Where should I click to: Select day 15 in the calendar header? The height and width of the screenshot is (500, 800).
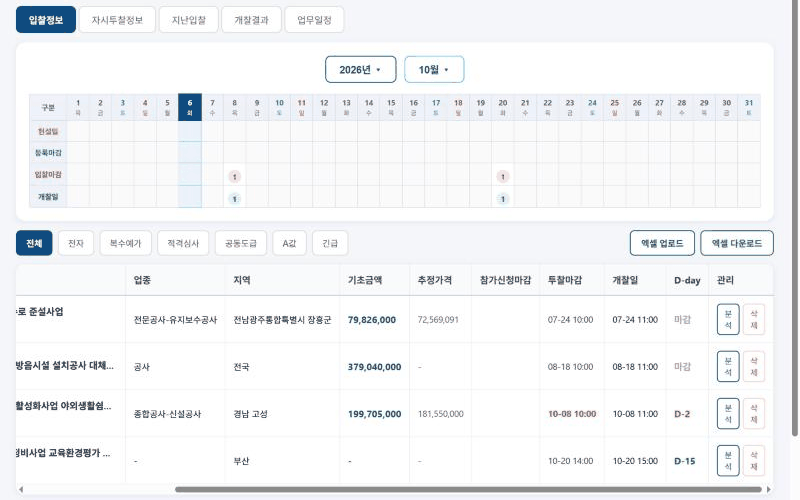tap(391, 107)
